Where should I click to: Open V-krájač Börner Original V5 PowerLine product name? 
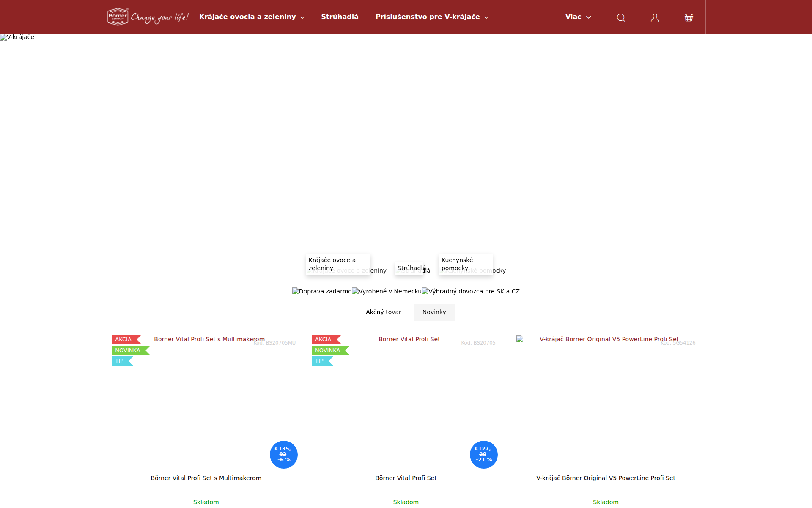[606, 478]
